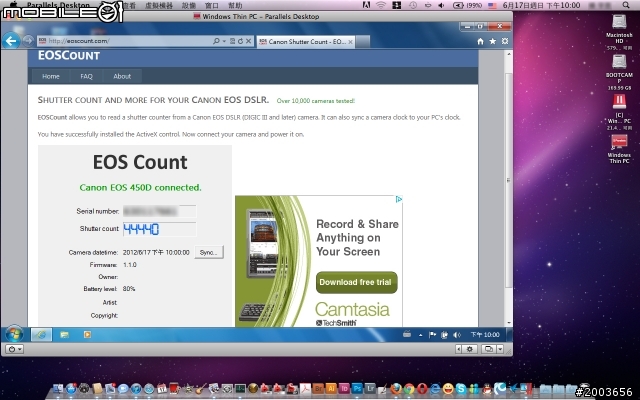Click the magnifier search icon in address bar
This screenshot has height=400, width=640.
pos(216,41)
